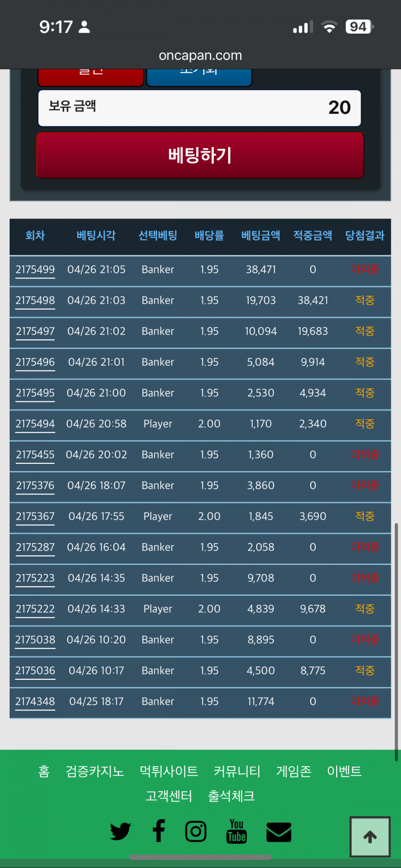Image resolution: width=401 pixels, height=868 pixels.
Task: Tap the scroll-to-top arrow button
Action: click(x=370, y=837)
